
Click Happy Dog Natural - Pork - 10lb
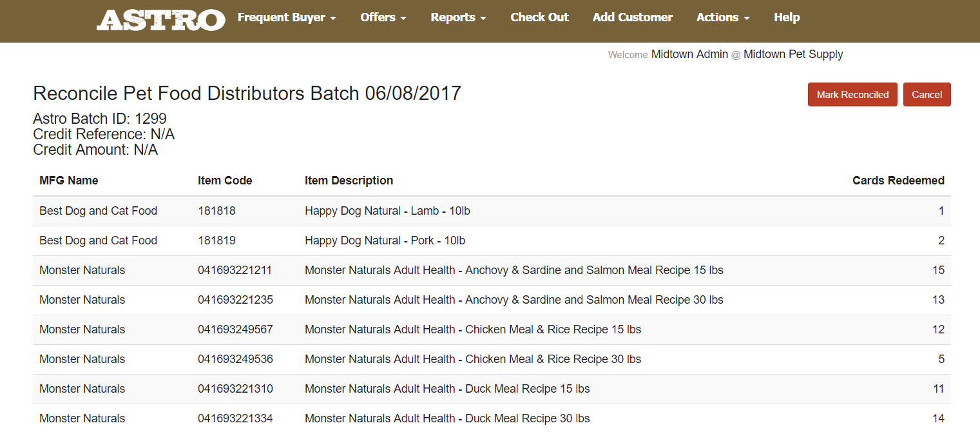click(x=385, y=241)
